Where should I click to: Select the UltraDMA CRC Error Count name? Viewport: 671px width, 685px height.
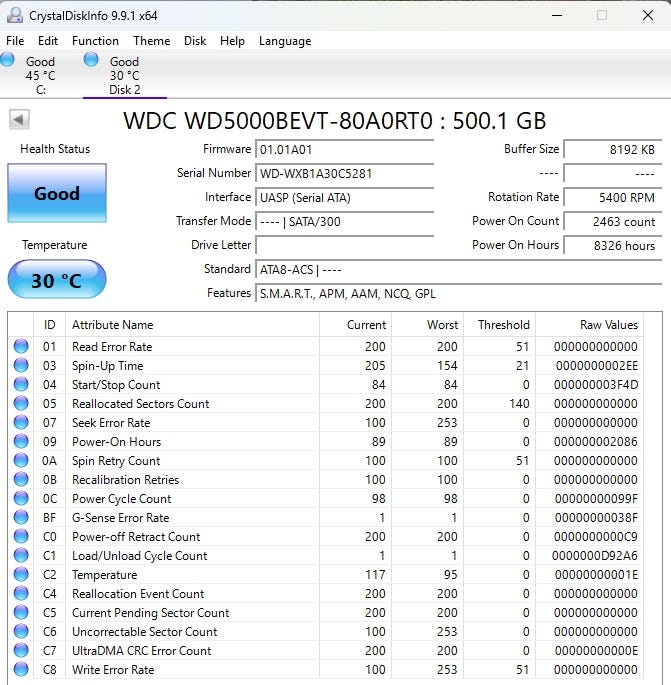click(142, 650)
